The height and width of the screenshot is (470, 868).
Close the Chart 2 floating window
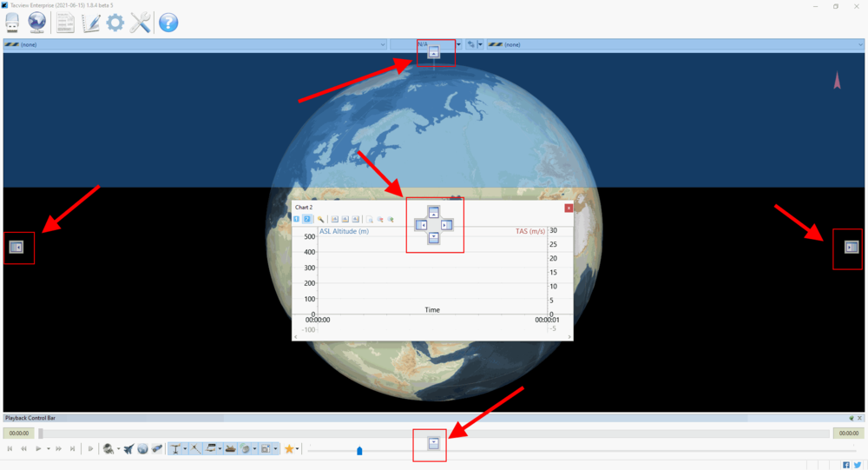pyautogui.click(x=569, y=208)
